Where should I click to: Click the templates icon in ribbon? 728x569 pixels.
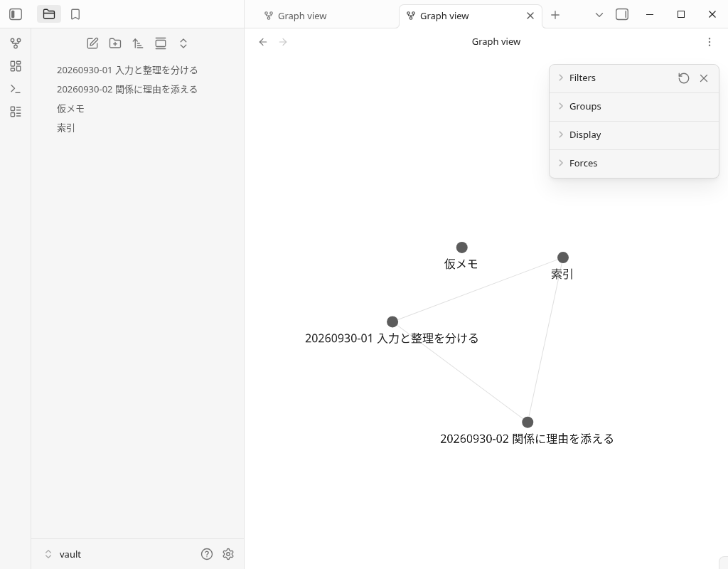[x=16, y=112]
